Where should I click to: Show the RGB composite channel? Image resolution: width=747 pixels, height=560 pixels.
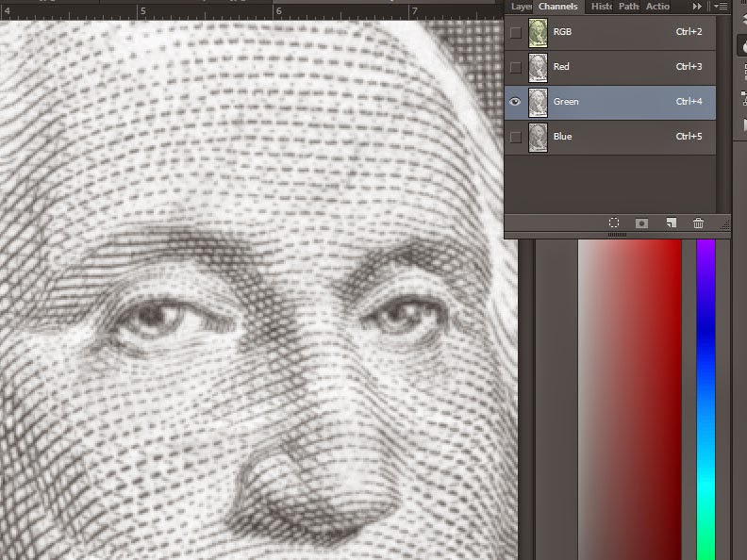[516, 33]
